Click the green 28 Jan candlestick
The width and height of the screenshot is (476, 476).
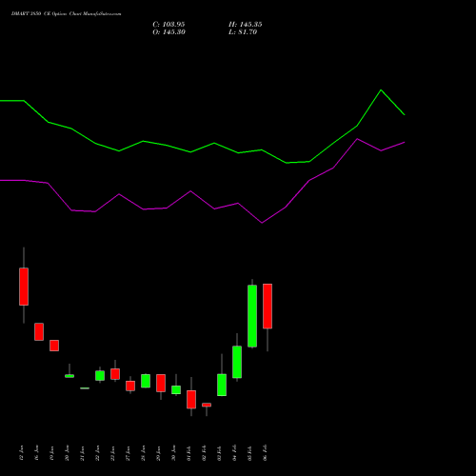pyautogui.click(x=146, y=381)
